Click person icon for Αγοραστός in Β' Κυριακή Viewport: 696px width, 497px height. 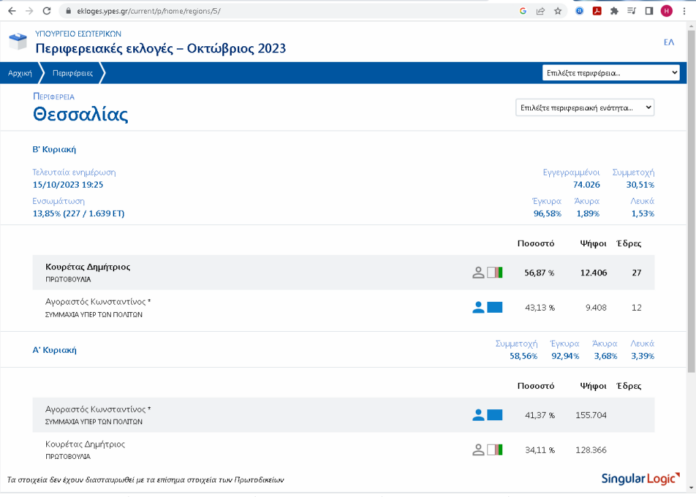tap(478, 308)
